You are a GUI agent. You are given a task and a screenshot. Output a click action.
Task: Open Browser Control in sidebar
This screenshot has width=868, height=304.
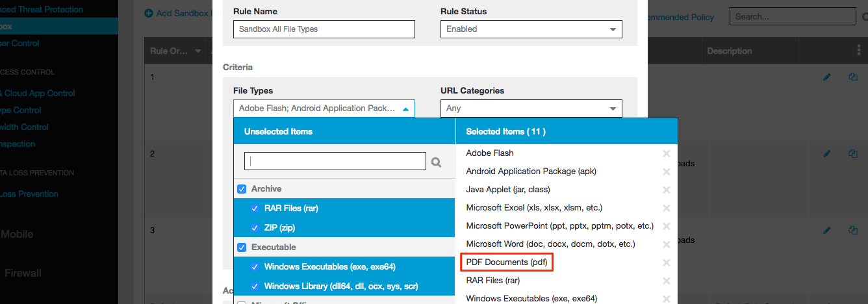tap(19, 44)
